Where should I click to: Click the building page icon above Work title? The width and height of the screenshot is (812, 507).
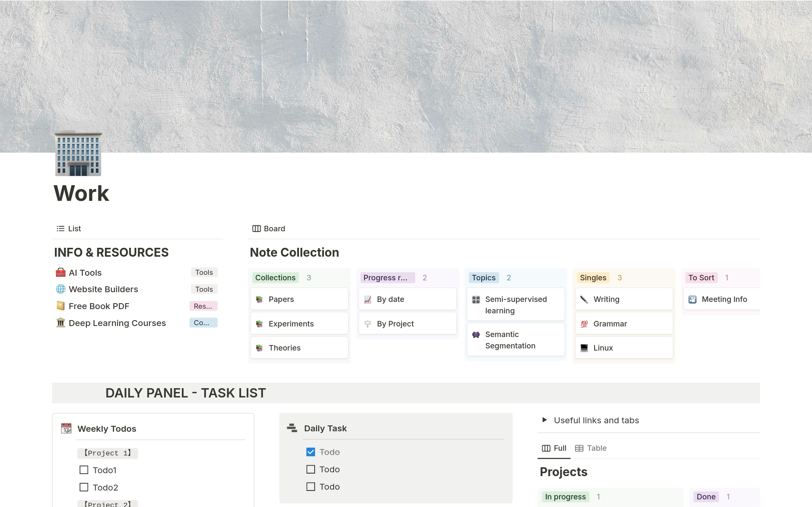click(78, 153)
